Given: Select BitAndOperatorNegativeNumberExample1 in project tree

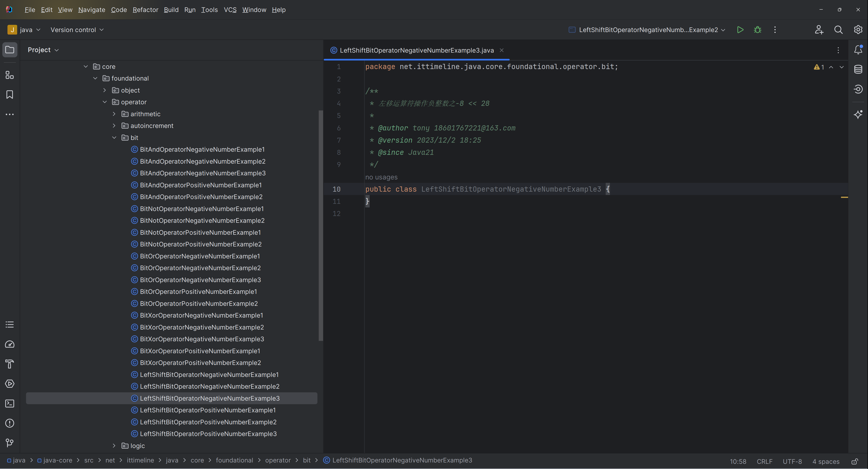Looking at the screenshot, I should point(202,149).
